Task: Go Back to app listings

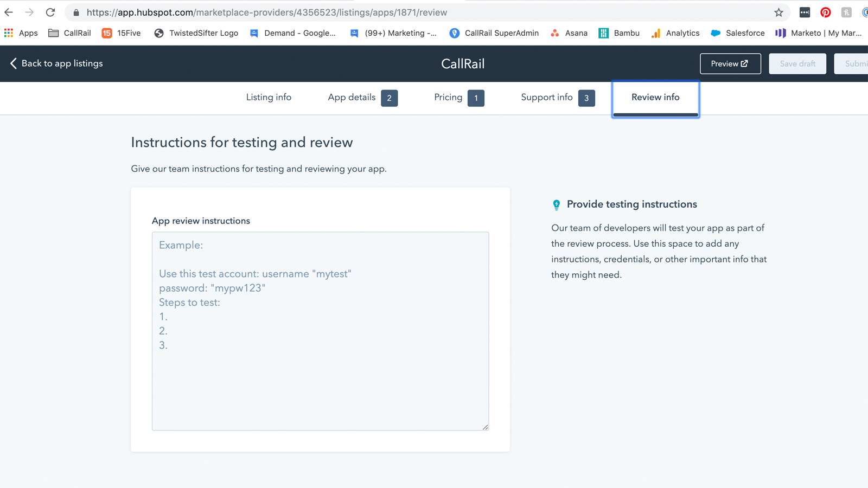Action: 56,63
